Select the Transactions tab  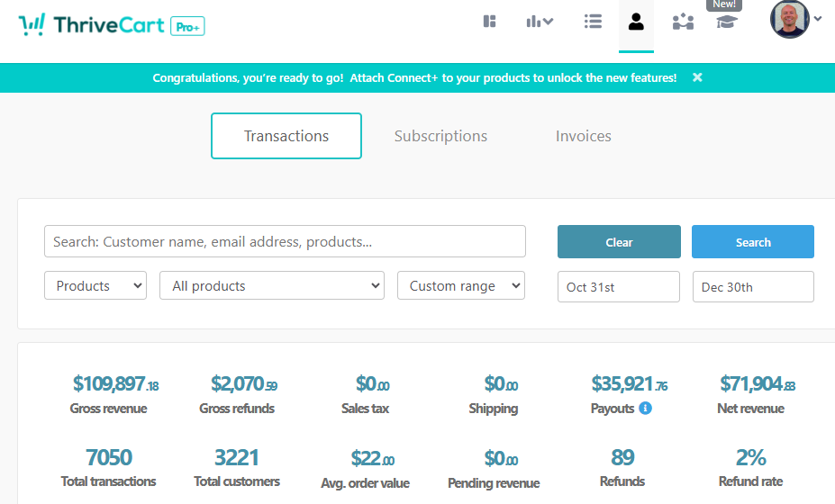tap(286, 136)
